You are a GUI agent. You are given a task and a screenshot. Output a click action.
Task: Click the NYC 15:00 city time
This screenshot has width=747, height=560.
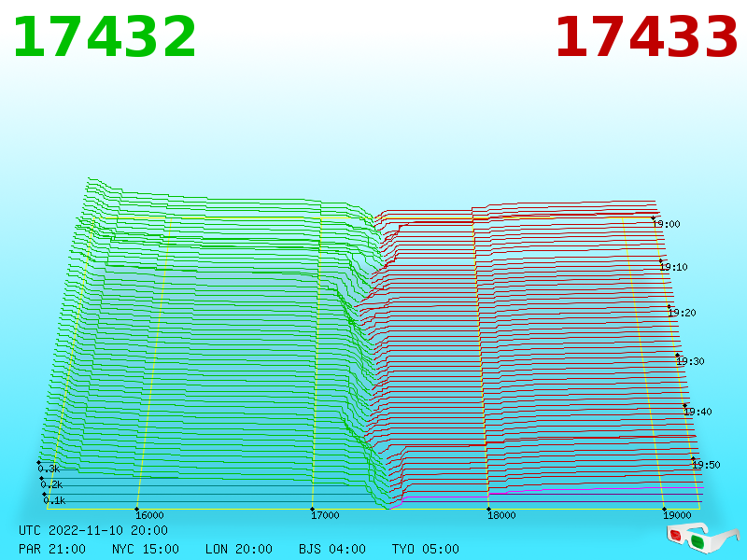click(x=146, y=549)
